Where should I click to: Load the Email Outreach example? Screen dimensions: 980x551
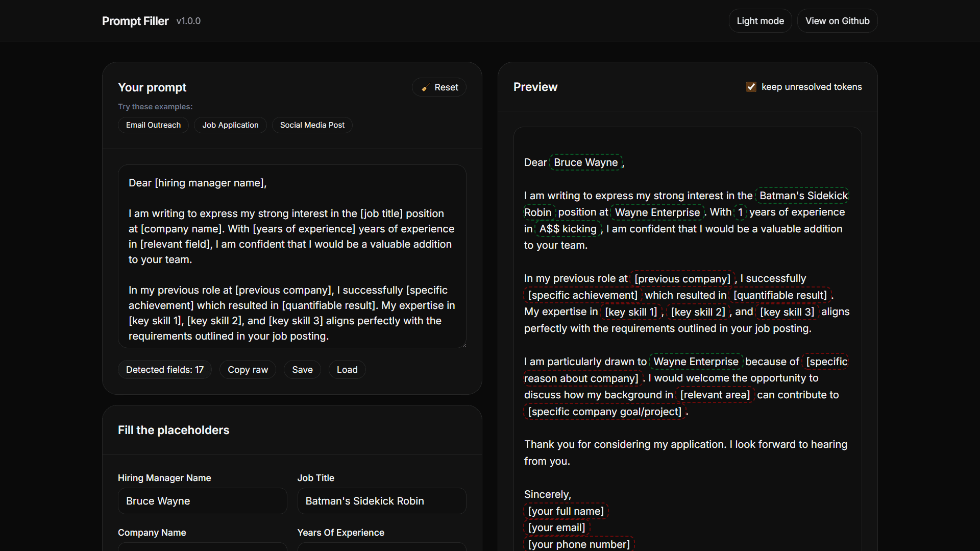pos(153,125)
